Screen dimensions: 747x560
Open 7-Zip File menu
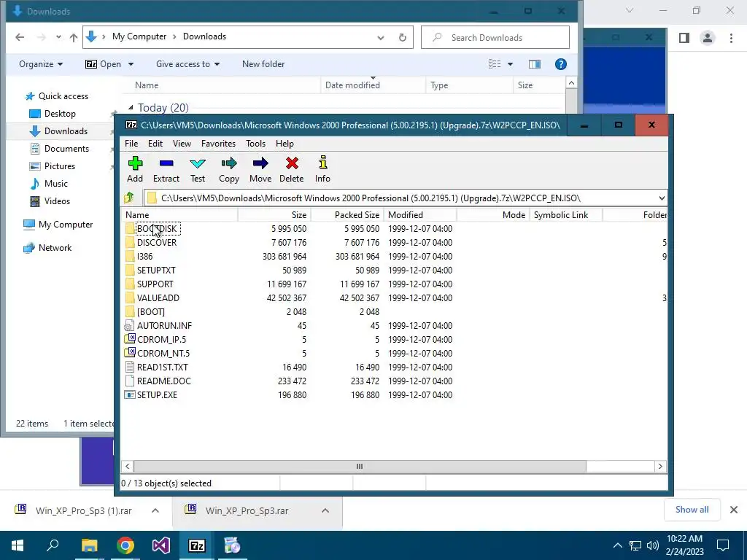click(x=131, y=144)
